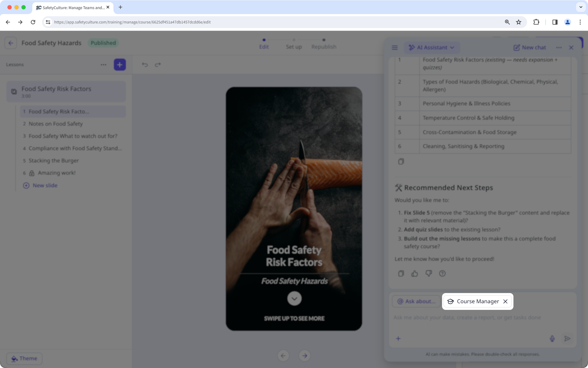Add a New slide

point(40,186)
